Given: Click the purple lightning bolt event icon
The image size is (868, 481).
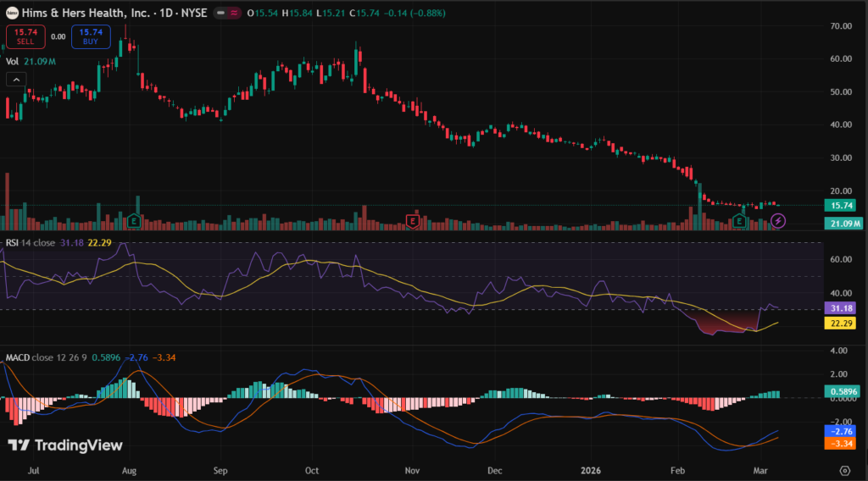Looking at the screenshot, I should click(779, 221).
